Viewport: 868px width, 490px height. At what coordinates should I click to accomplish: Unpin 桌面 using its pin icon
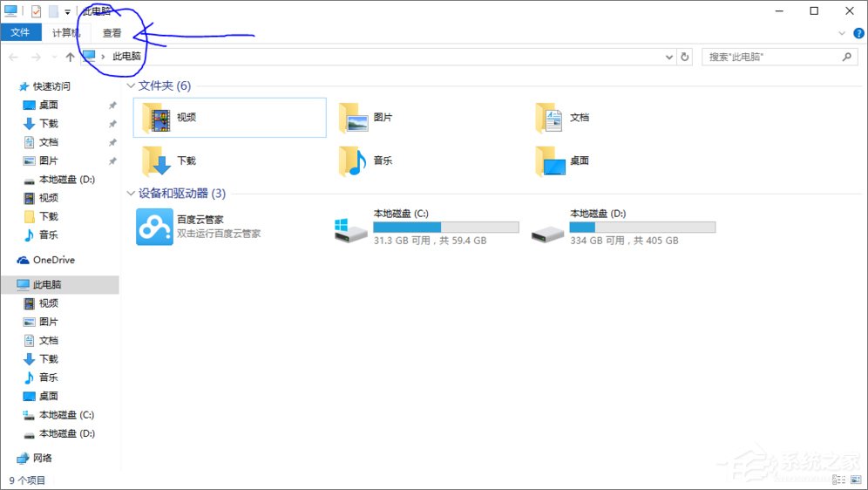112,105
